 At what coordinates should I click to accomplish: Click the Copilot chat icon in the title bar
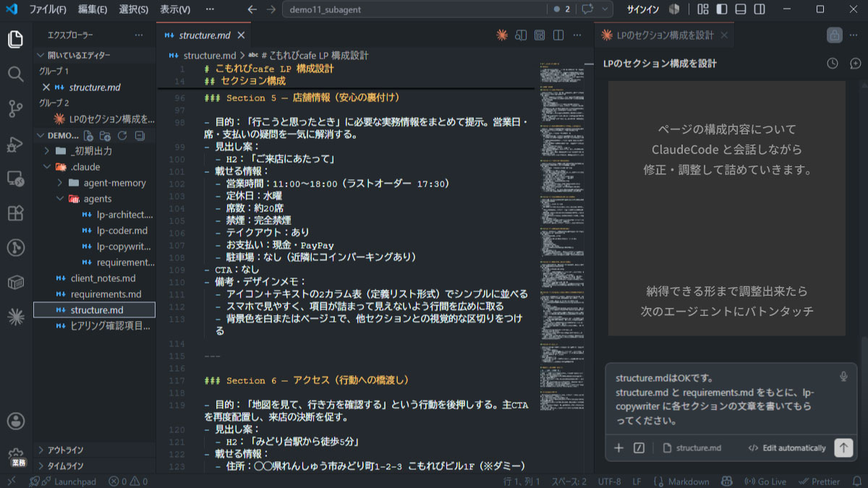coord(587,9)
